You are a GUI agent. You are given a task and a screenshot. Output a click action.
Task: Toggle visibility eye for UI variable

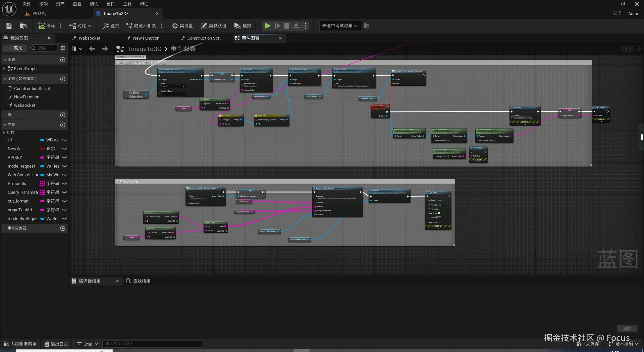[64, 140]
